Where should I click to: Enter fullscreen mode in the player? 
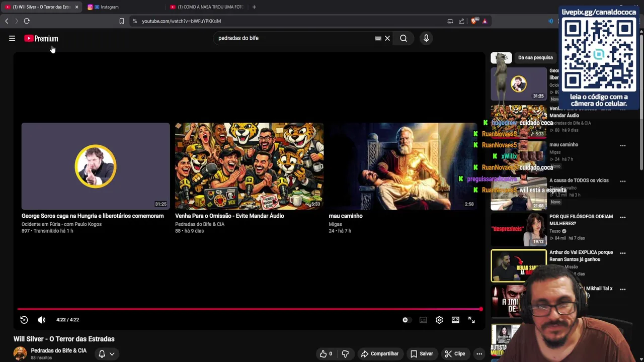coord(471,320)
